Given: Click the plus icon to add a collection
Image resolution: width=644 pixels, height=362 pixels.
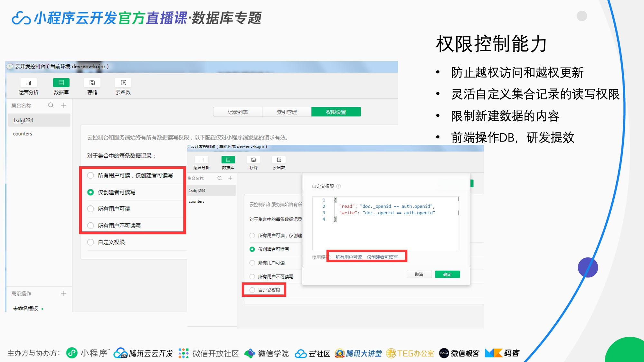Looking at the screenshot, I should tap(64, 105).
